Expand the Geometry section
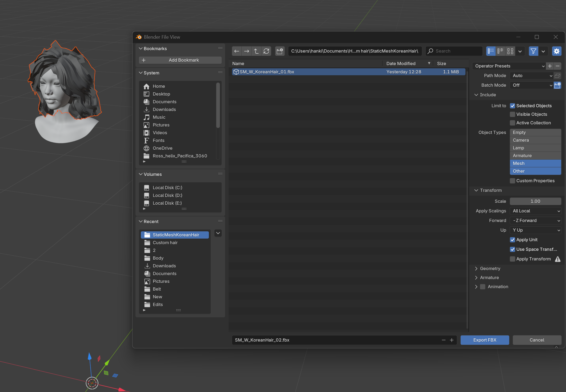Image resolution: width=566 pixels, height=392 pixels. tap(490, 268)
